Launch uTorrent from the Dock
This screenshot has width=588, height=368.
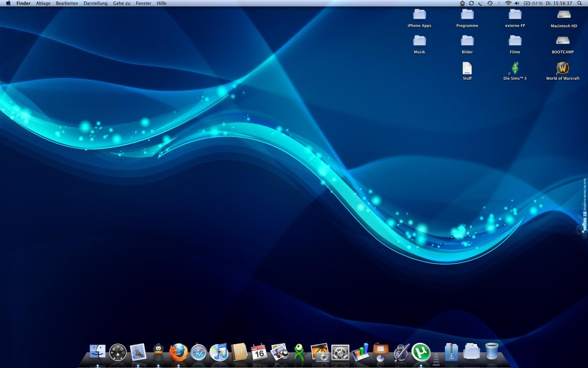(421, 352)
